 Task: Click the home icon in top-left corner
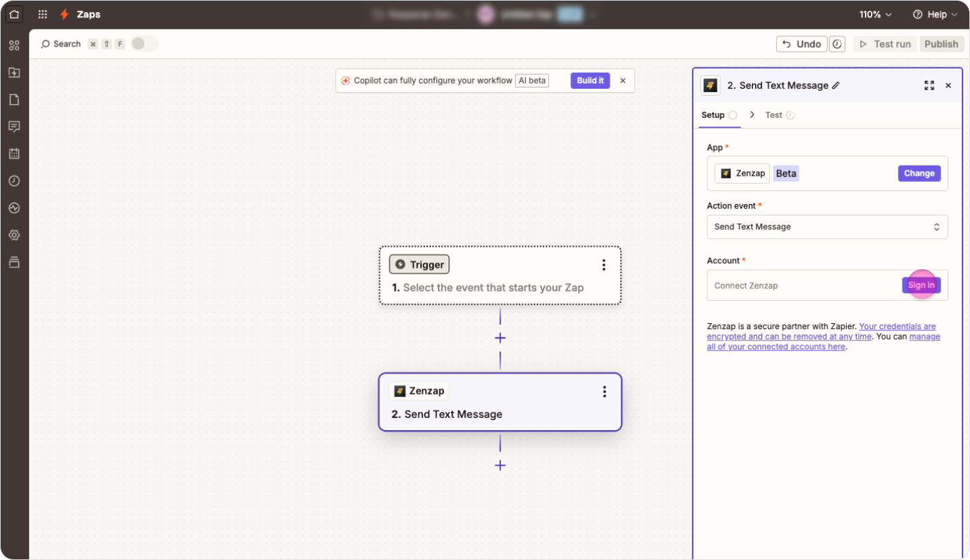[14, 14]
